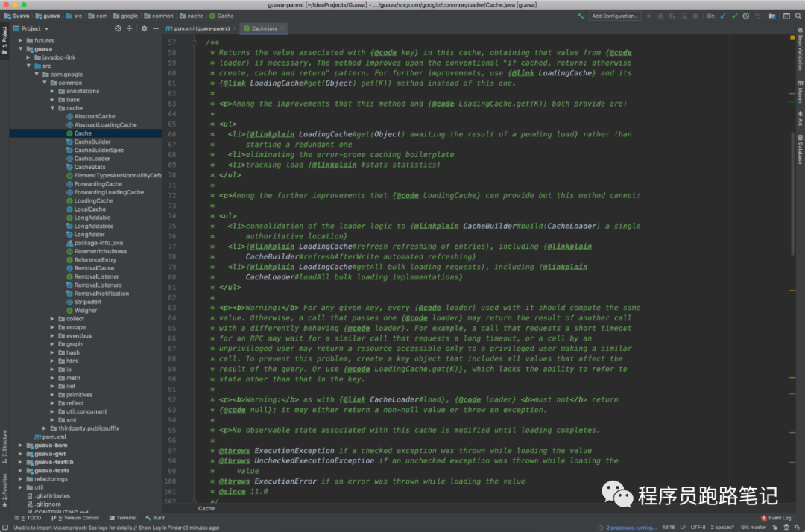This screenshot has width=805, height=532.
Task: Click the tool windows quick access icon
Action: point(5,528)
